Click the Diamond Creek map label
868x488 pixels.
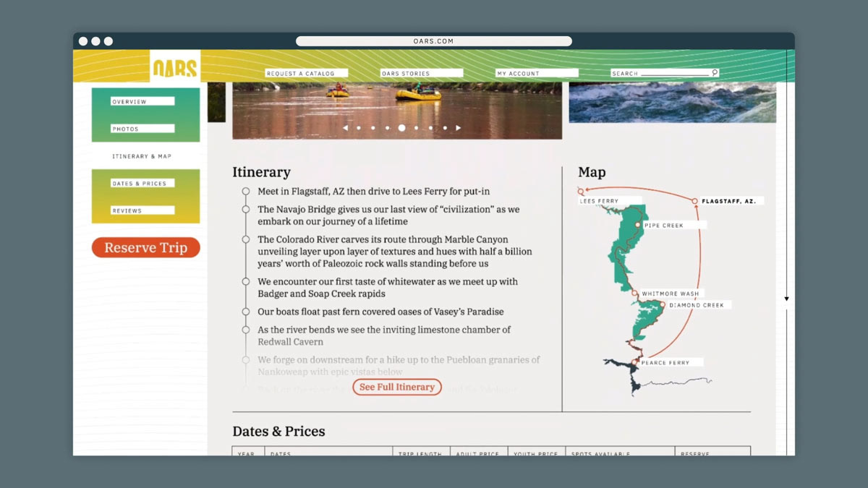699,305
